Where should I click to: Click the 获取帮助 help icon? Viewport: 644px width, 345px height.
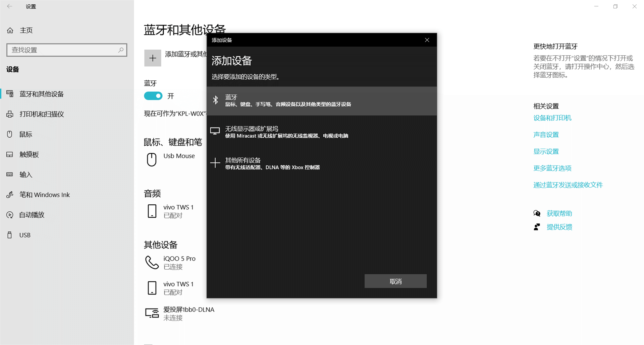pyautogui.click(x=537, y=213)
